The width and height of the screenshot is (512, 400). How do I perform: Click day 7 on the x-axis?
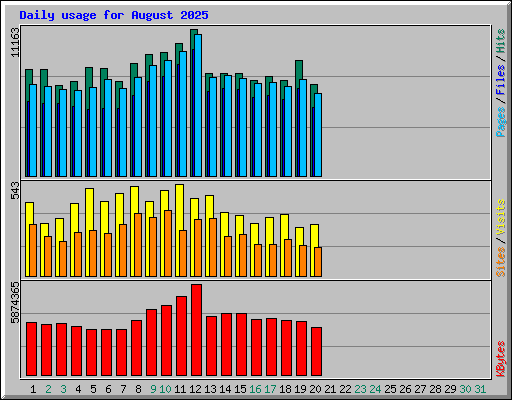pyautogui.click(x=123, y=389)
